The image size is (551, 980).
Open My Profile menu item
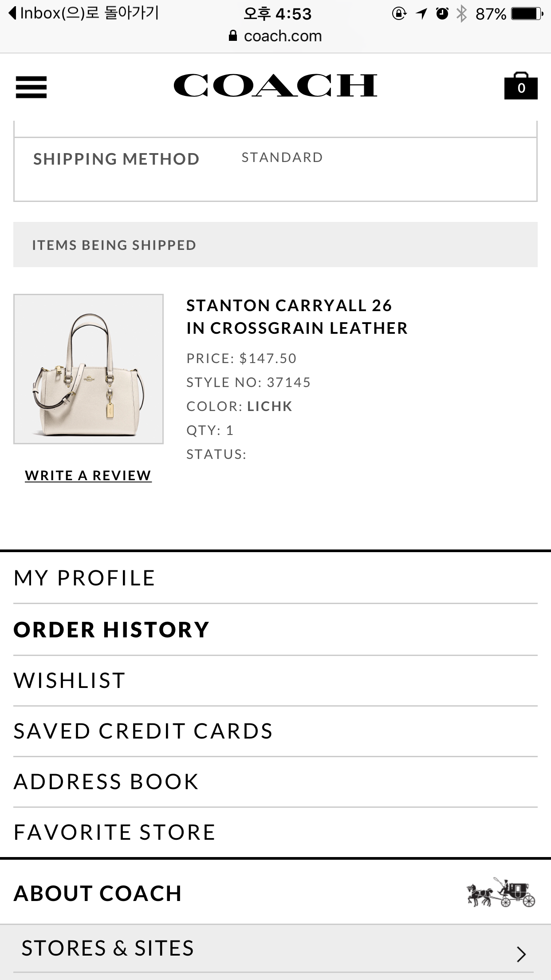pyautogui.click(x=84, y=578)
